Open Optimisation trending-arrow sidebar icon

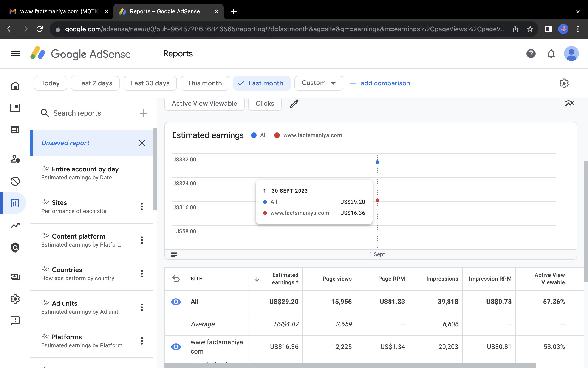(x=15, y=225)
